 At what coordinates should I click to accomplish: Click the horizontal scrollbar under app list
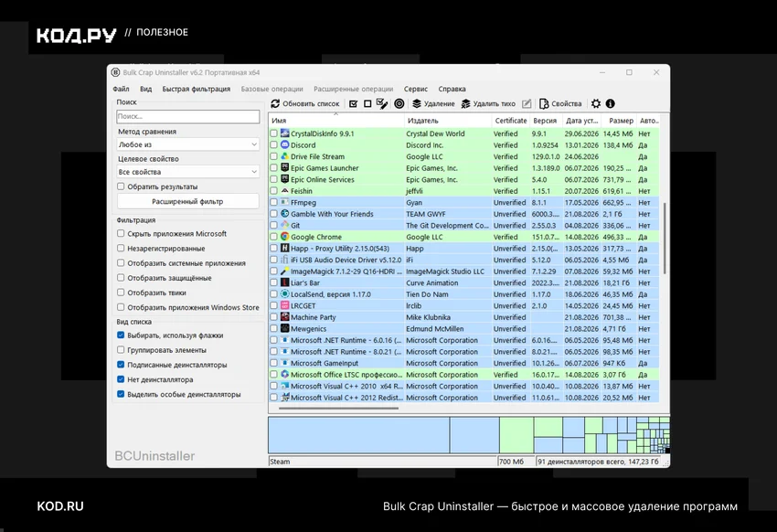click(x=338, y=409)
